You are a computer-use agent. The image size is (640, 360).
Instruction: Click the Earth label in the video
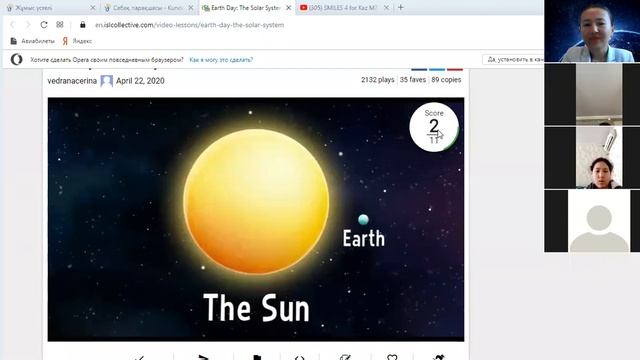tap(363, 238)
